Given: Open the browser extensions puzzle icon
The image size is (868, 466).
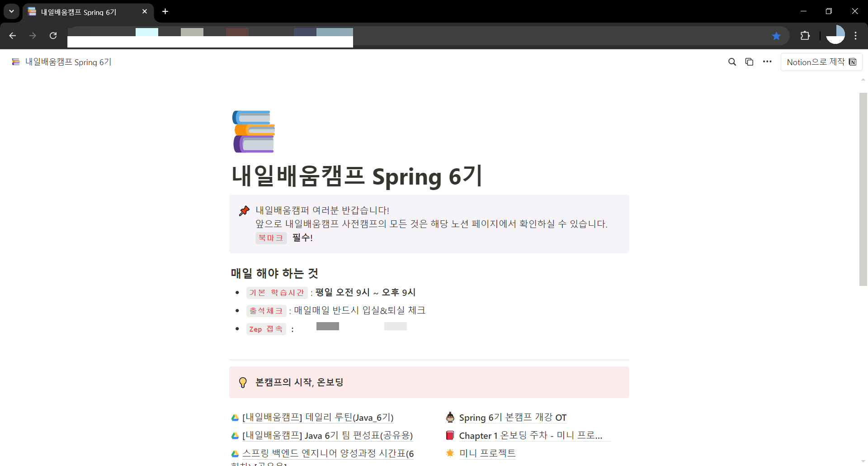Looking at the screenshot, I should [805, 36].
